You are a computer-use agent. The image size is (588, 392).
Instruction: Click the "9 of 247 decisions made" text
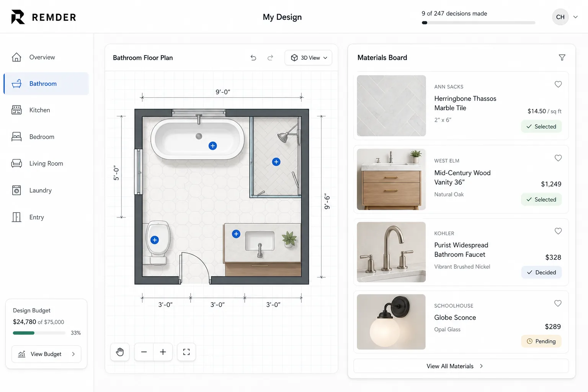click(x=454, y=13)
